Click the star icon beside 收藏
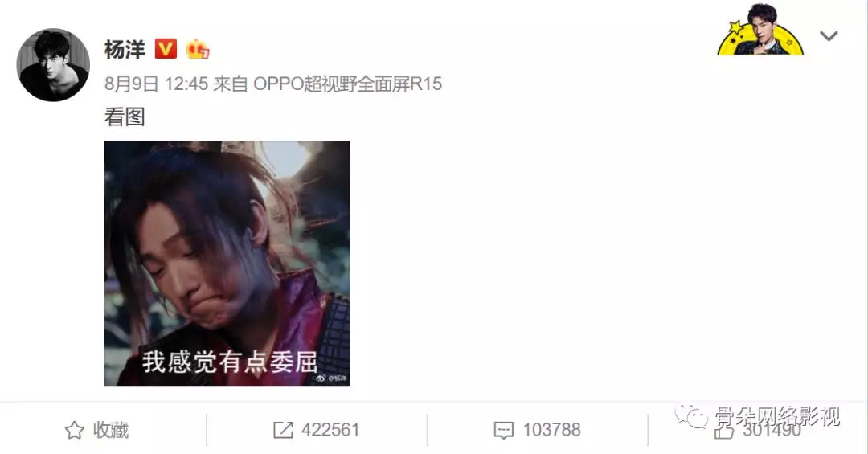Screen dimensions: 868x454 pos(74,430)
